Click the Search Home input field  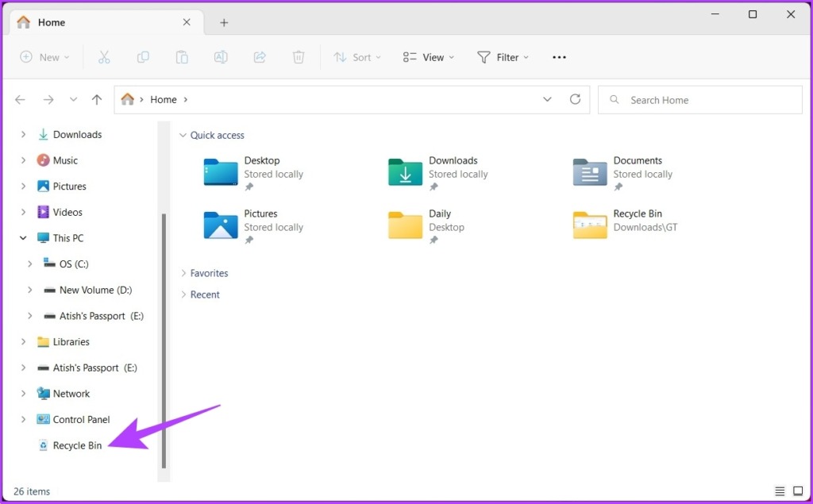click(x=700, y=99)
